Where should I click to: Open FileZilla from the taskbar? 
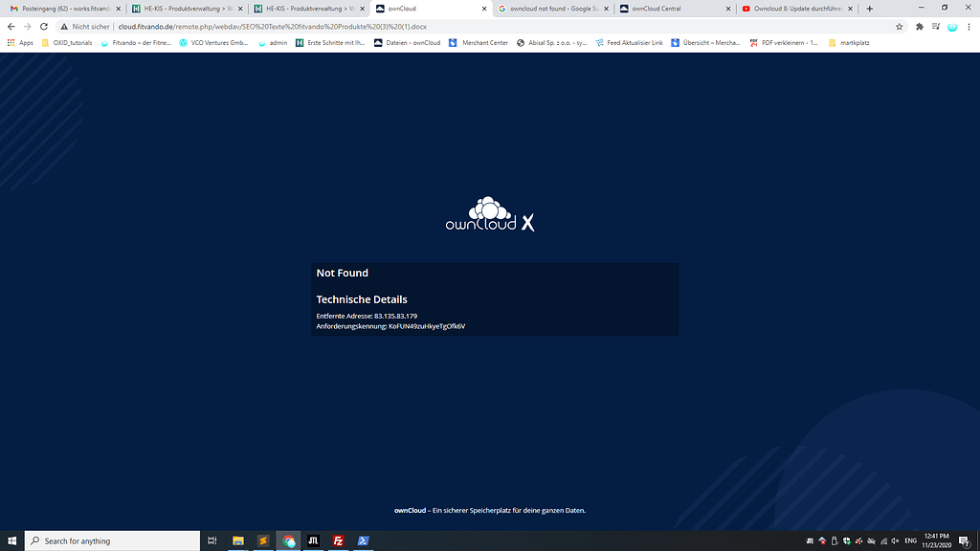coord(338,540)
